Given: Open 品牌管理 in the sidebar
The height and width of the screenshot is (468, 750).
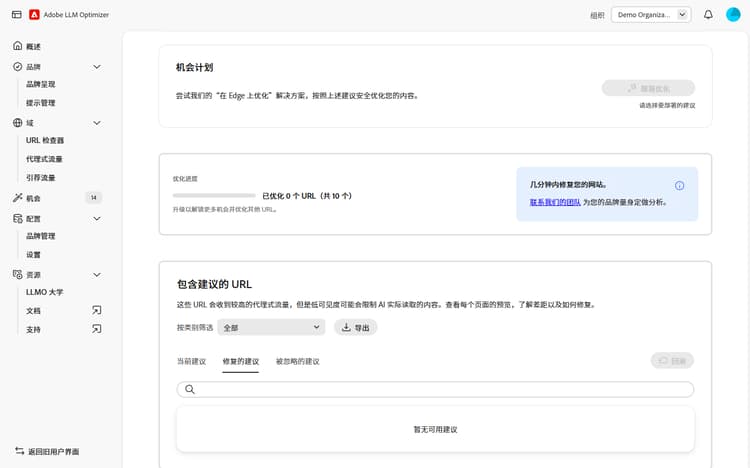Looking at the screenshot, I should pyautogui.click(x=41, y=236).
